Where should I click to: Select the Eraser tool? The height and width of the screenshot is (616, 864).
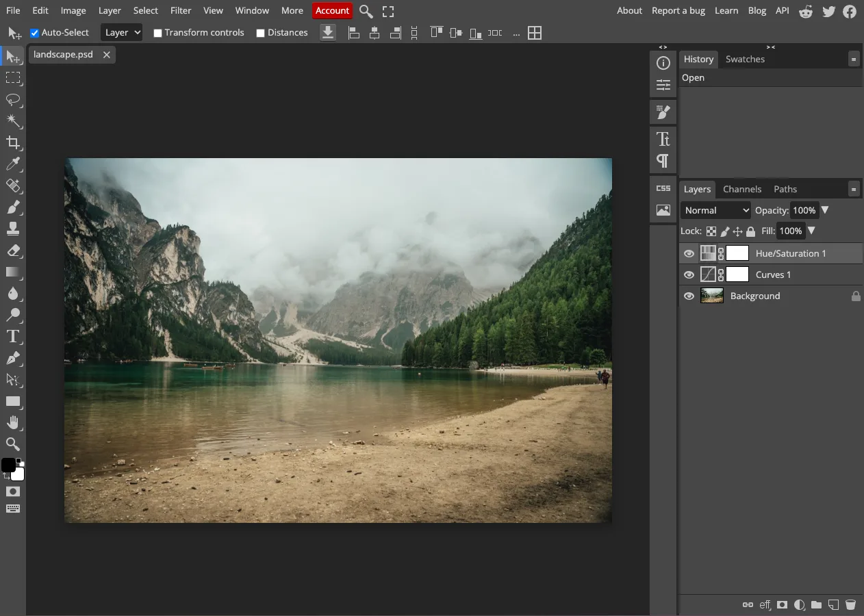(x=13, y=251)
